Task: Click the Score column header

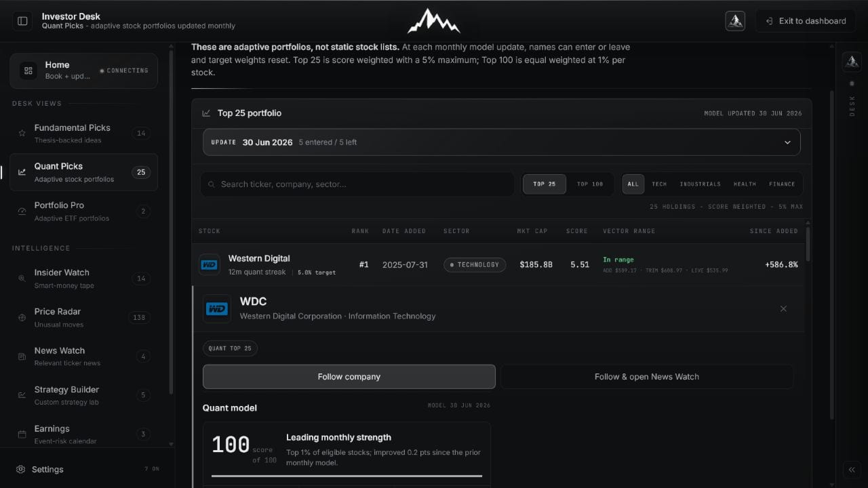Action: 577,231
